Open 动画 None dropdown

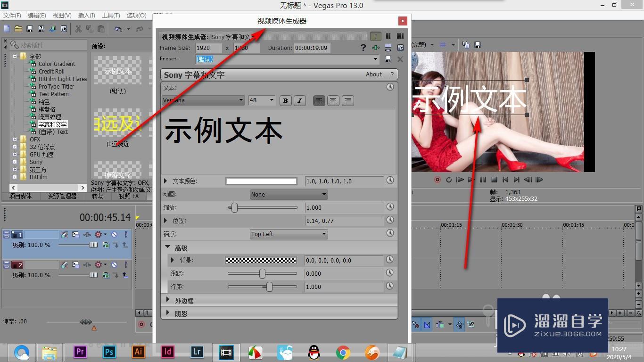click(289, 194)
